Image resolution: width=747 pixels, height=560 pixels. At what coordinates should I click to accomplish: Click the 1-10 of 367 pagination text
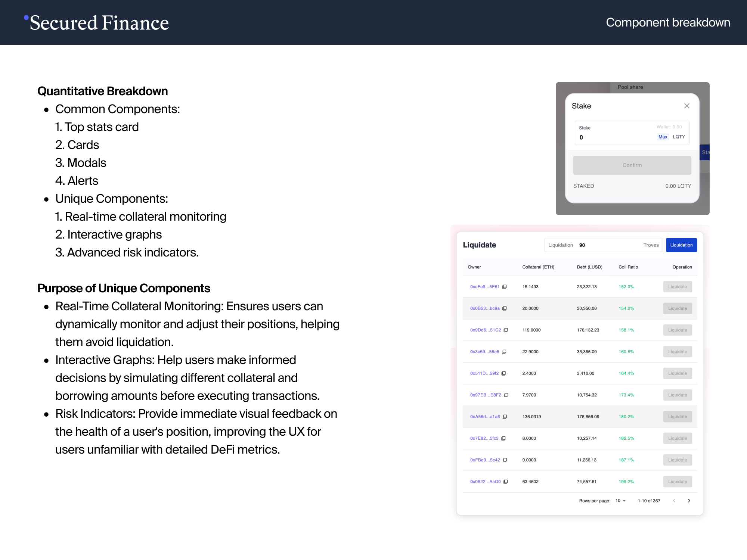(649, 501)
